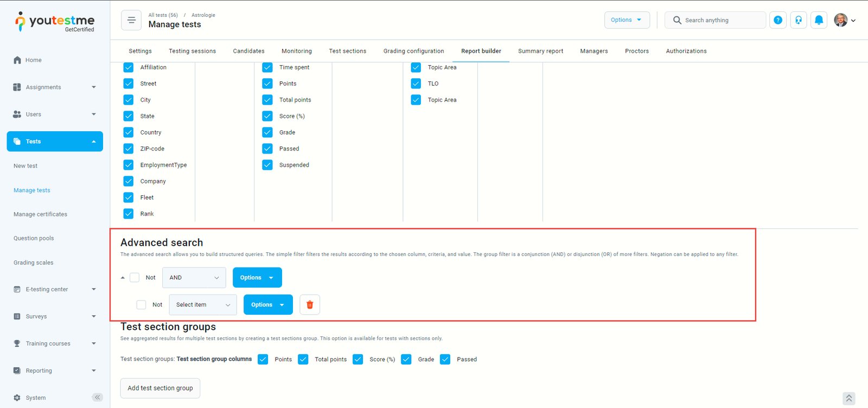This screenshot has height=408, width=868.
Task: Open the help question mark icon
Action: [778, 20]
